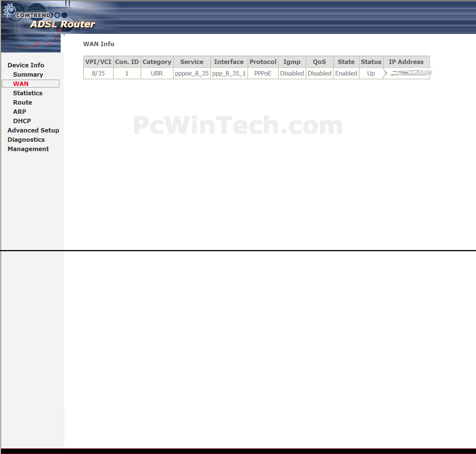The height and width of the screenshot is (454, 476).
Task: Click the Con. ID column header
Action: click(x=127, y=62)
